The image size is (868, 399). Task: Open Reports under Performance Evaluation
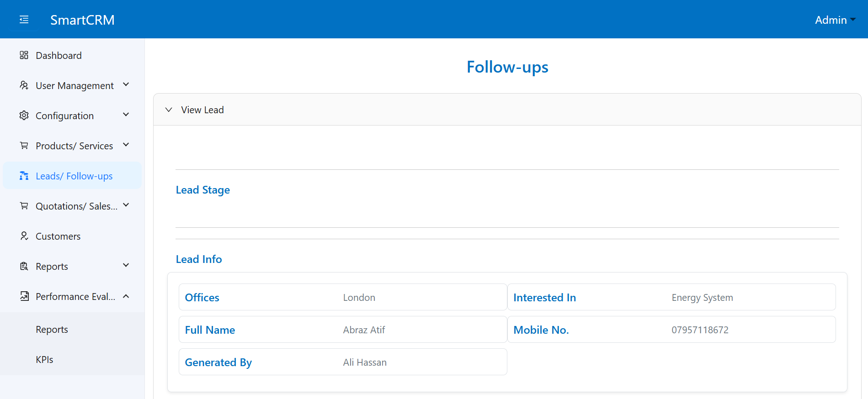tap(72, 329)
